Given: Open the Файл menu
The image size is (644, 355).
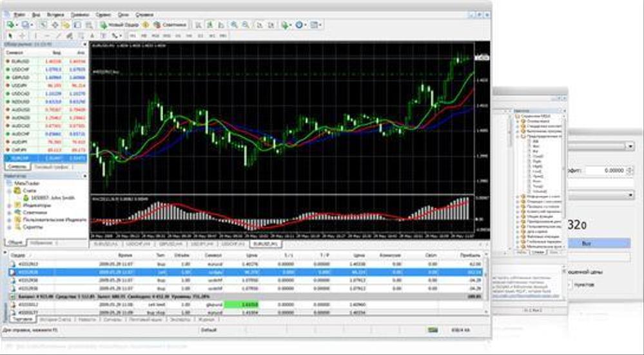Looking at the screenshot, I should (x=19, y=14).
